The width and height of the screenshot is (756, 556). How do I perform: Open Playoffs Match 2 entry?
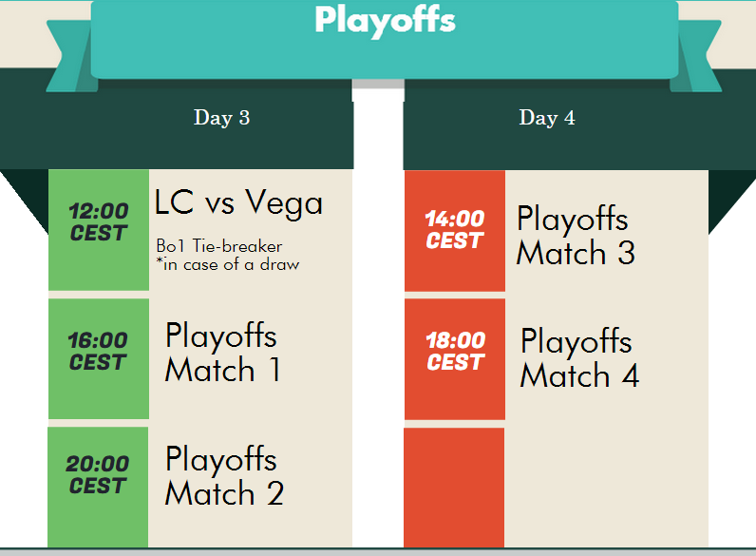pos(224,475)
